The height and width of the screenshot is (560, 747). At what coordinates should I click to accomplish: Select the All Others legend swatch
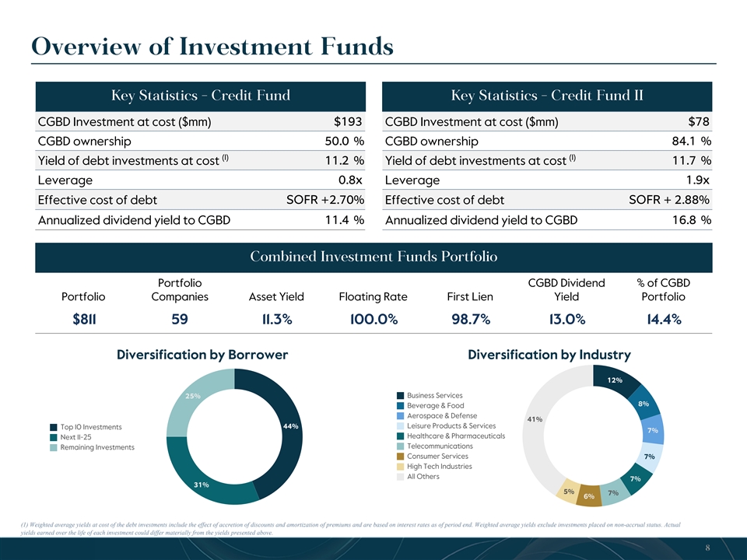(400, 477)
